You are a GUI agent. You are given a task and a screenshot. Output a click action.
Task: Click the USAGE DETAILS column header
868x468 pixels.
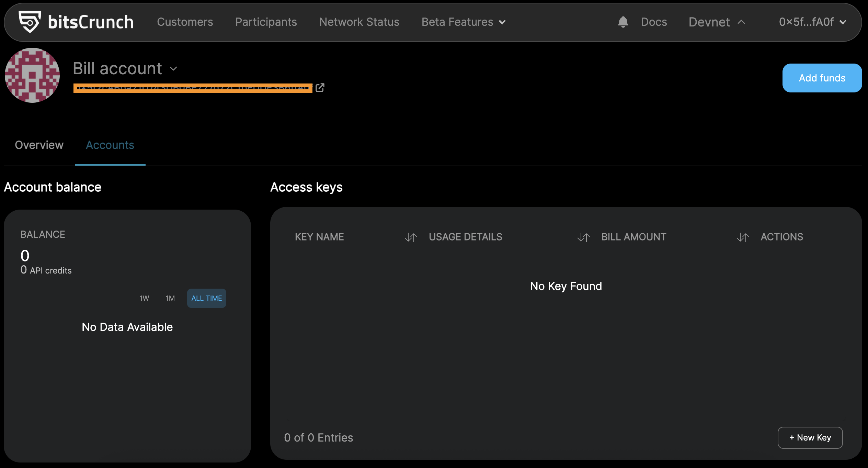coord(465,237)
